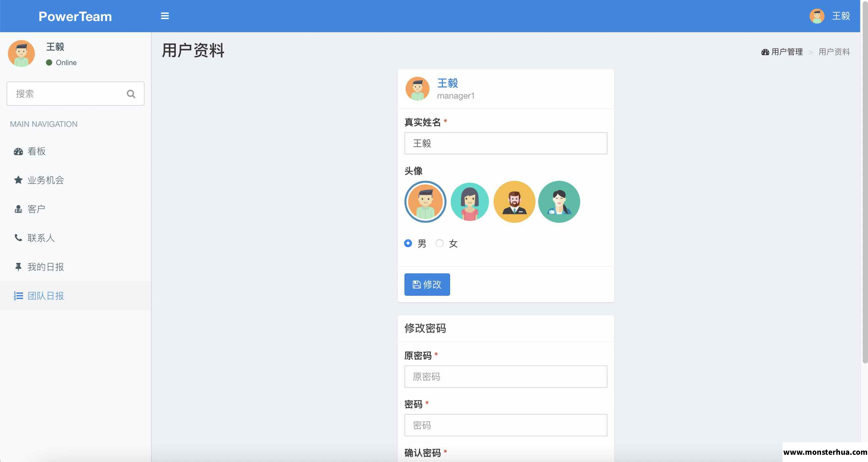Click the PowerTeam logo
868x462 pixels.
pos(75,16)
